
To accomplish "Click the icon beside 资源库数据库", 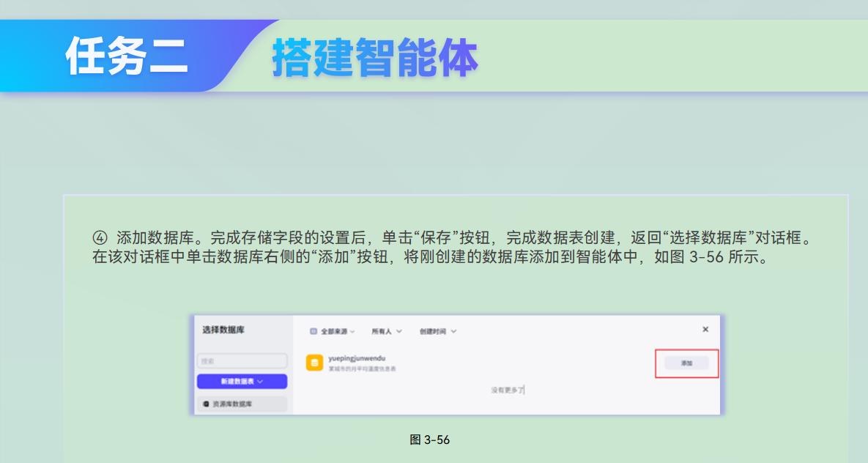I will coord(206,404).
